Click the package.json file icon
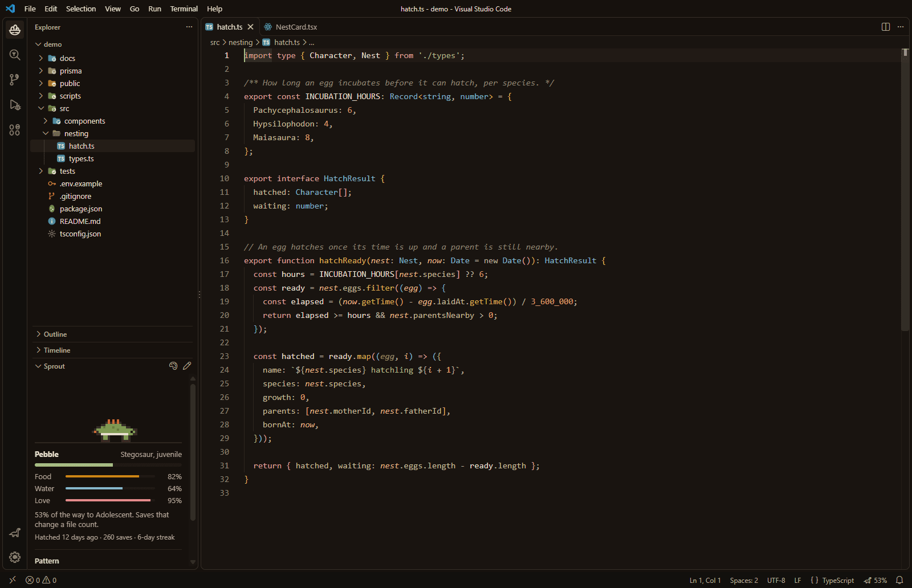Screen dimensions: 912x588 point(52,209)
